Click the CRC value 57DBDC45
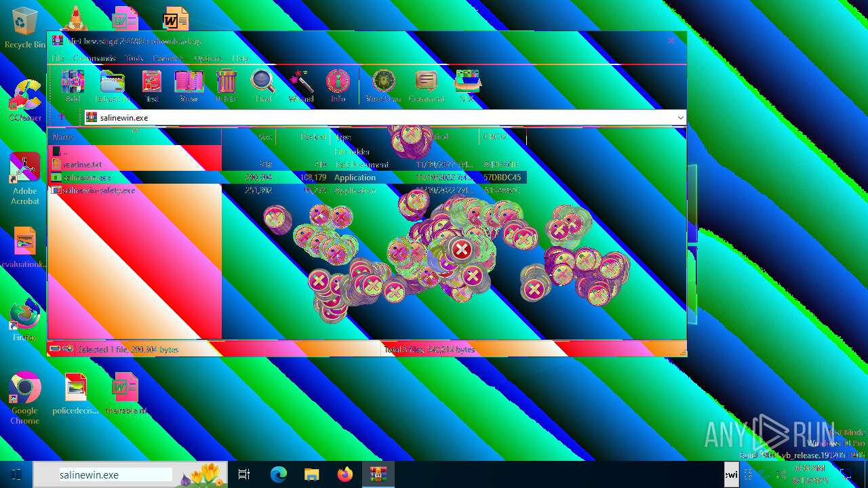This screenshot has width=868, height=488. click(502, 178)
